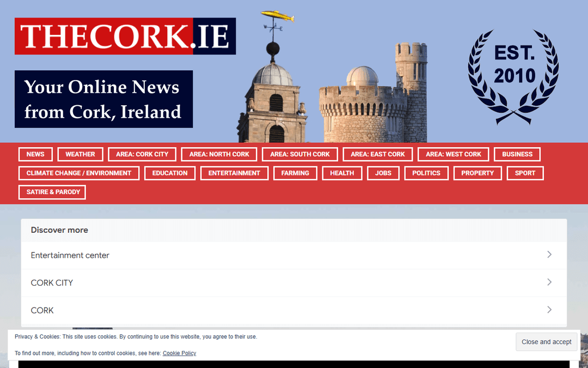Open AREA: SOUTH CORK category
The image size is (588, 368).
click(x=300, y=154)
